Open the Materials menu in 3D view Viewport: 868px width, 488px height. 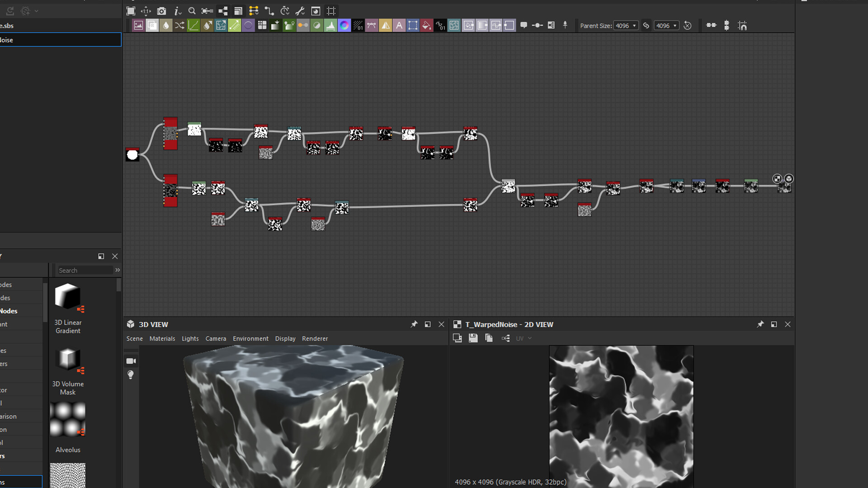(x=162, y=338)
